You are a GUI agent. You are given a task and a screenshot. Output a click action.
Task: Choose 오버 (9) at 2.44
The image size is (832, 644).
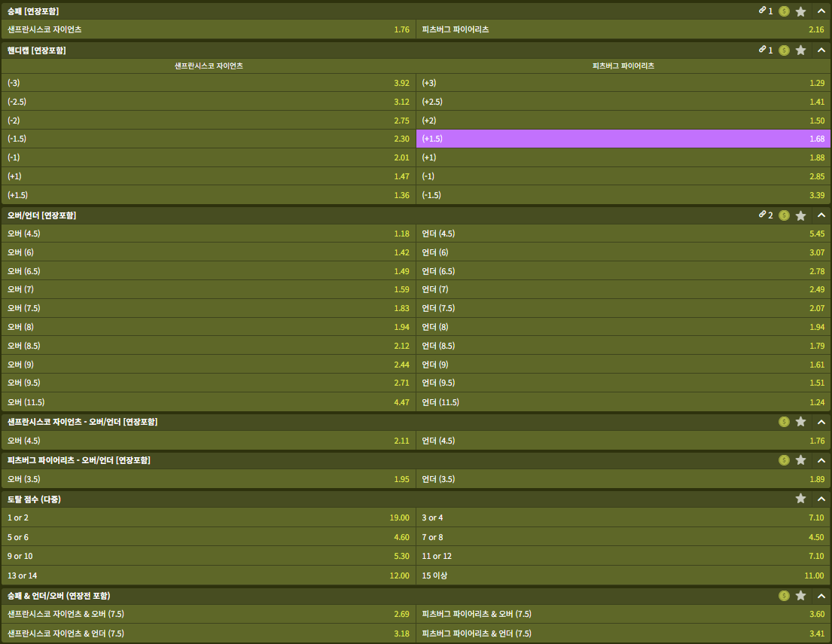click(x=209, y=365)
